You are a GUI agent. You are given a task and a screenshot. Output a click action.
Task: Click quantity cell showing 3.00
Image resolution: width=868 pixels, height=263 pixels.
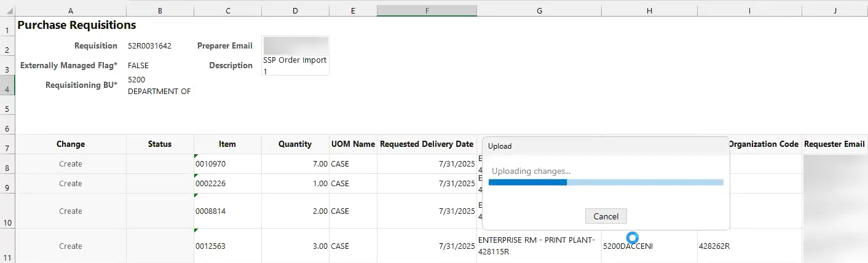pos(295,246)
